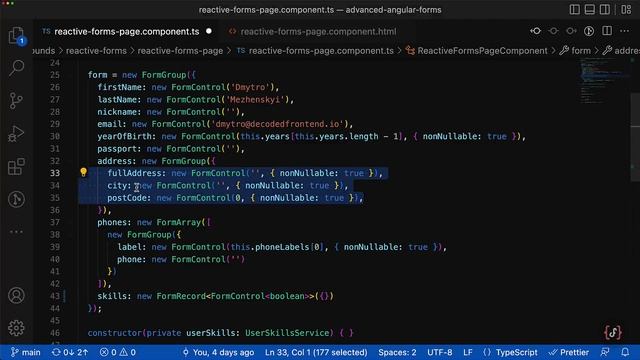640x360 pixels.
Task: Change indentation via Spaces: 2
Action: click(397, 352)
